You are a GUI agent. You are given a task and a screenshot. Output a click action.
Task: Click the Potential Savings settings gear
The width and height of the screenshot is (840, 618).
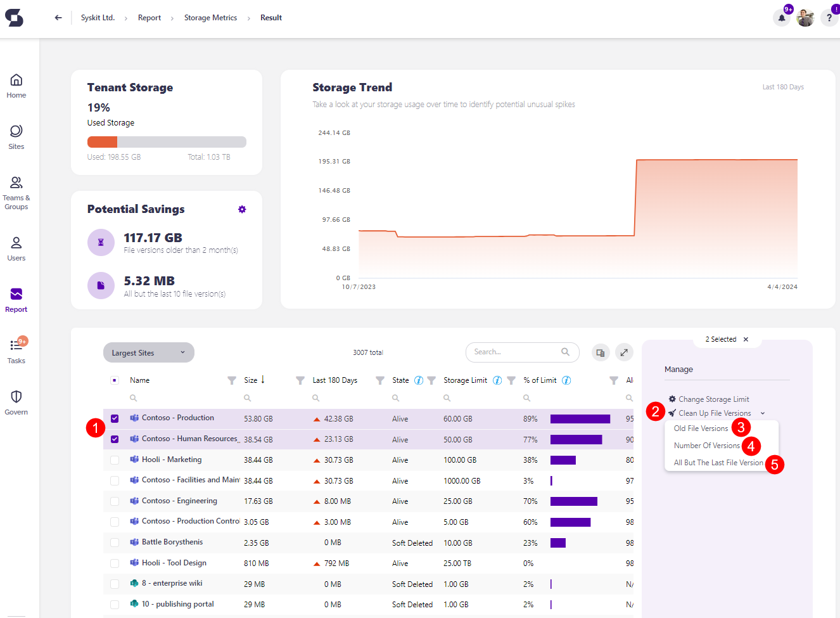[x=242, y=209]
